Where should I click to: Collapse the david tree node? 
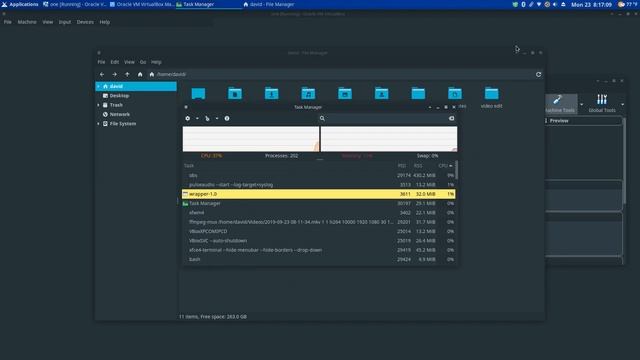click(98, 87)
